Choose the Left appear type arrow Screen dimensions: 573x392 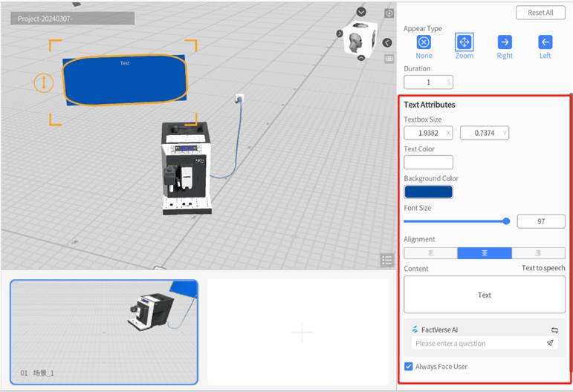coord(545,42)
